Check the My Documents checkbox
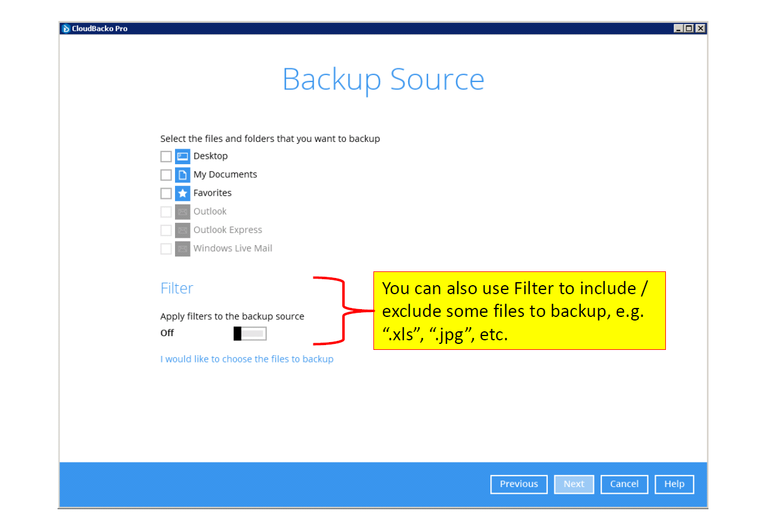 click(x=166, y=174)
